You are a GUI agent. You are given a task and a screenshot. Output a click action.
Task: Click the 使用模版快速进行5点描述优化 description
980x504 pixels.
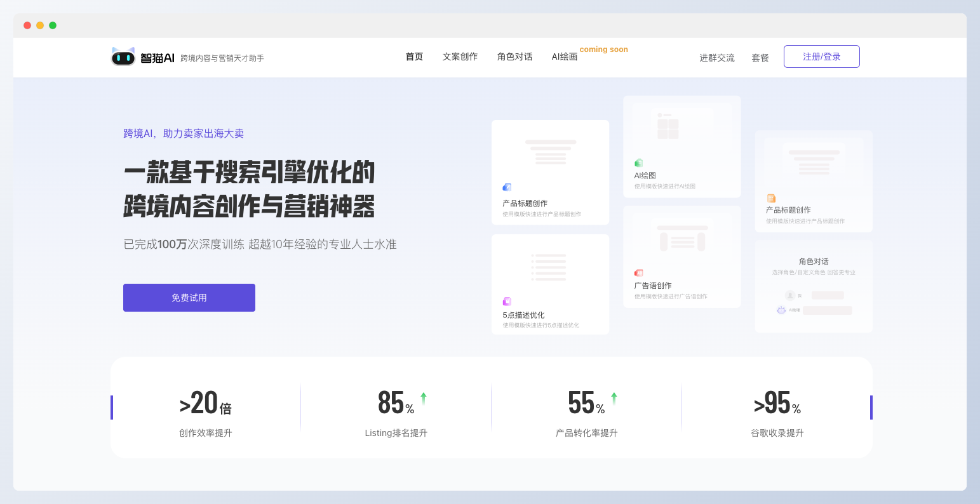(x=540, y=326)
